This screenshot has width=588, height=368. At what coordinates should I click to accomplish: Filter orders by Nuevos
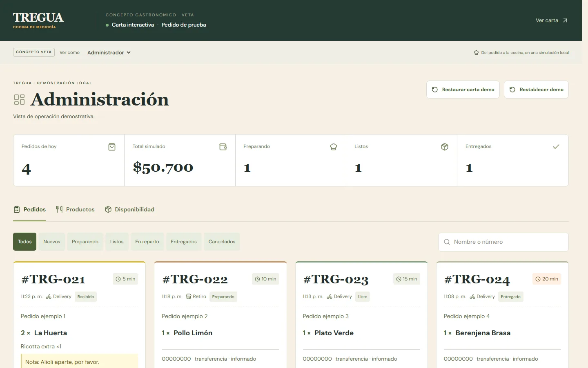click(52, 242)
